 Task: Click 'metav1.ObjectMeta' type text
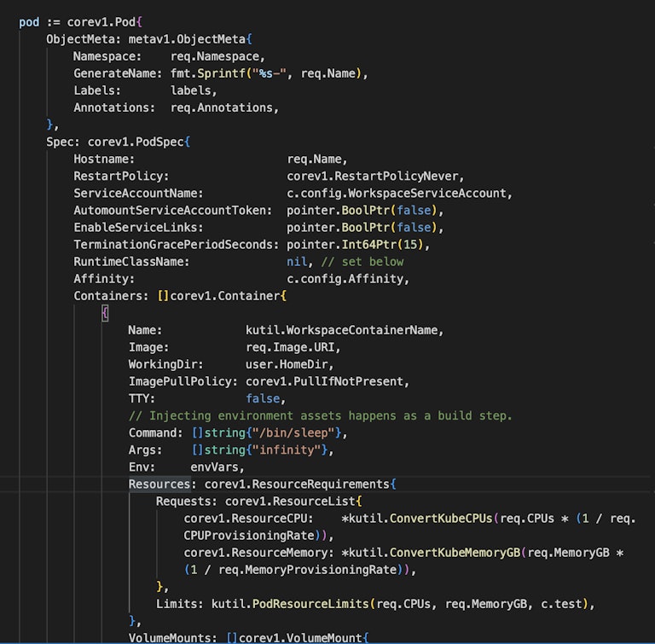(187, 39)
